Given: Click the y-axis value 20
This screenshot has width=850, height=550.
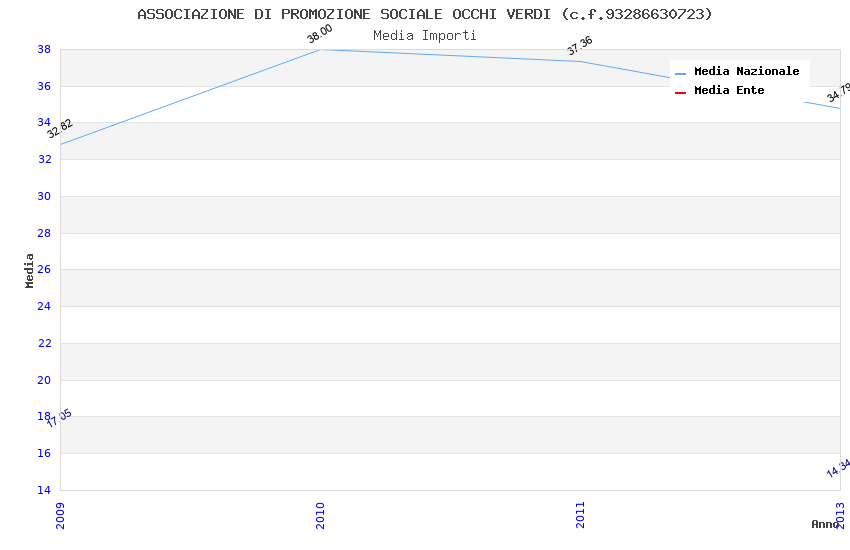Looking at the screenshot, I should [x=44, y=380].
